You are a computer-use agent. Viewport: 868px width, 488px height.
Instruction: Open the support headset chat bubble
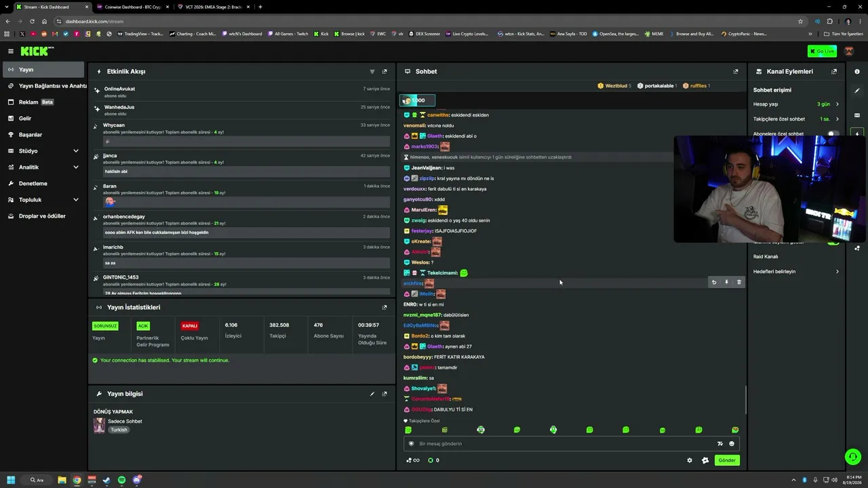pos(853,457)
